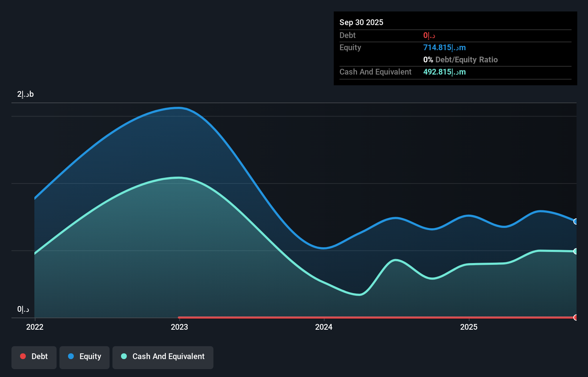Select the Debt endpoint marker on the chart

tap(576, 317)
